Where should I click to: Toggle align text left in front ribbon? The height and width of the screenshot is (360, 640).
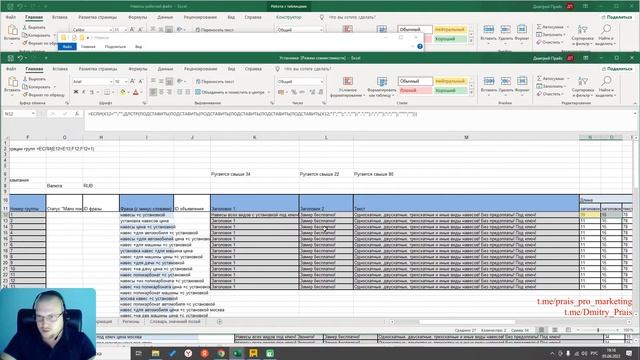pos(153,92)
